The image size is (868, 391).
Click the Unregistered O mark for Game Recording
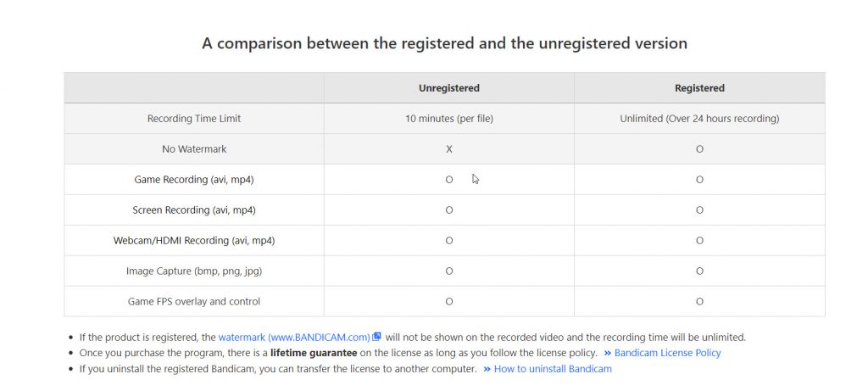pos(449,180)
